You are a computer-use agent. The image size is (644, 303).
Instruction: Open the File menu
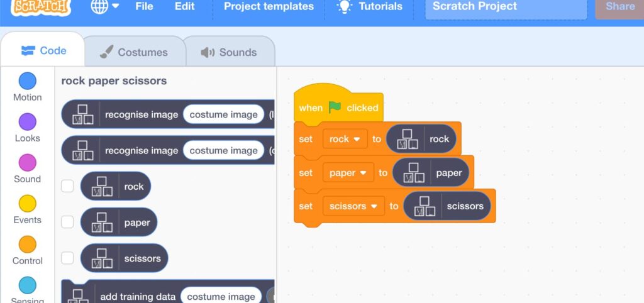coord(145,6)
